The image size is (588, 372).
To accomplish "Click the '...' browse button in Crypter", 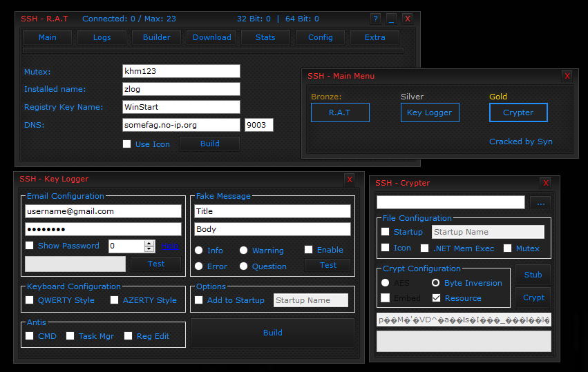I will tap(540, 203).
